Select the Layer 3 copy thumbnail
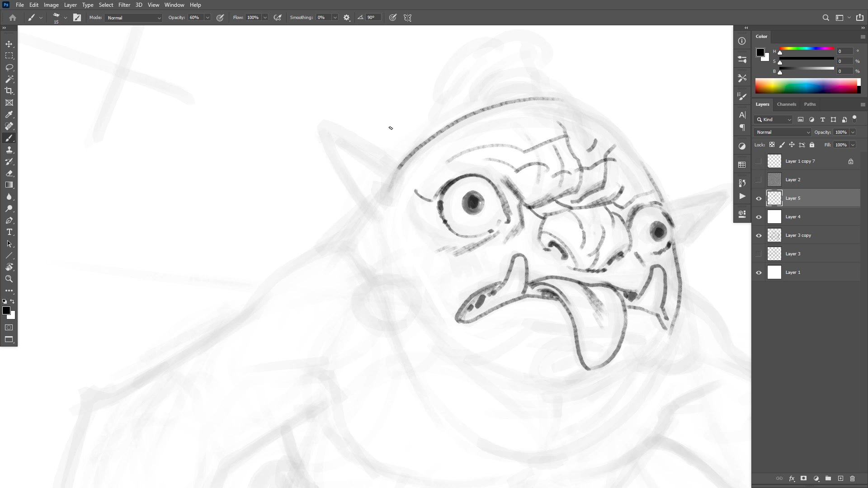This screenshot has width=868, height=488. point(774,235)
